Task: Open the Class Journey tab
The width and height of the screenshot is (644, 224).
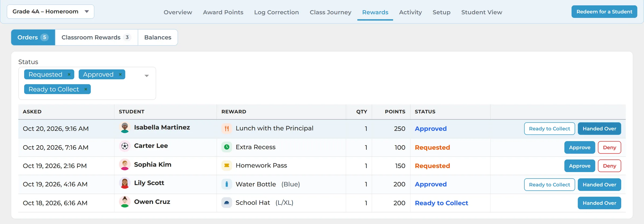Action: coord(331,12)
